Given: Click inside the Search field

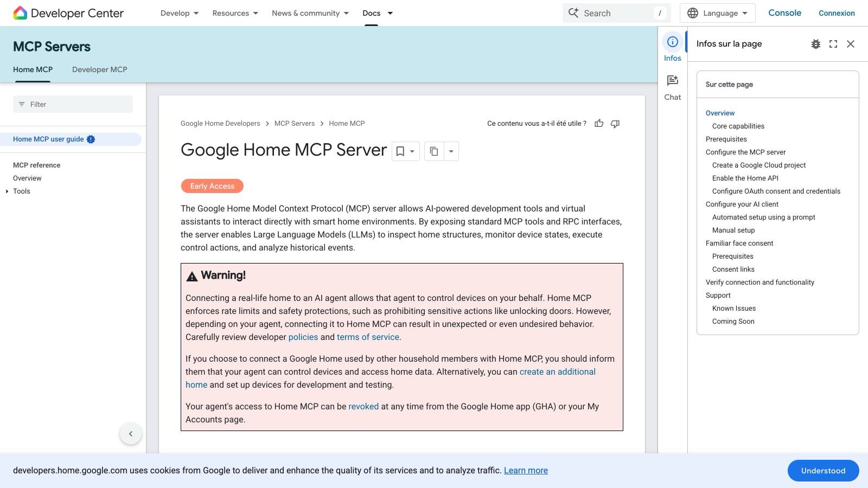Looking at the screenshot, I should [616, 13].
